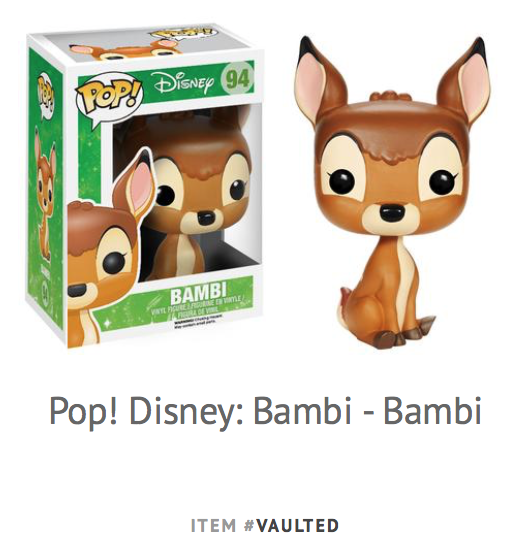Click the Bambi artwork on box front corner
The width and height of the screenshot is (516, 556).
(x=111, y=248)
